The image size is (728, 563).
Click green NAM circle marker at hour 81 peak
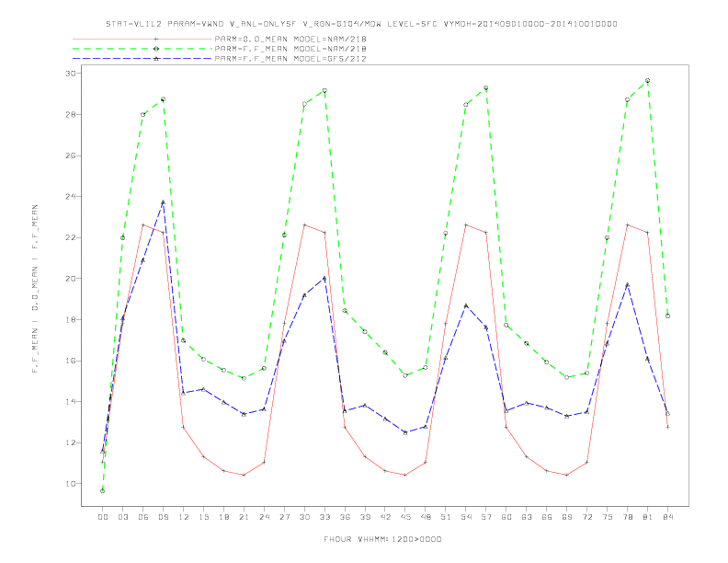(x=648, y=81)
